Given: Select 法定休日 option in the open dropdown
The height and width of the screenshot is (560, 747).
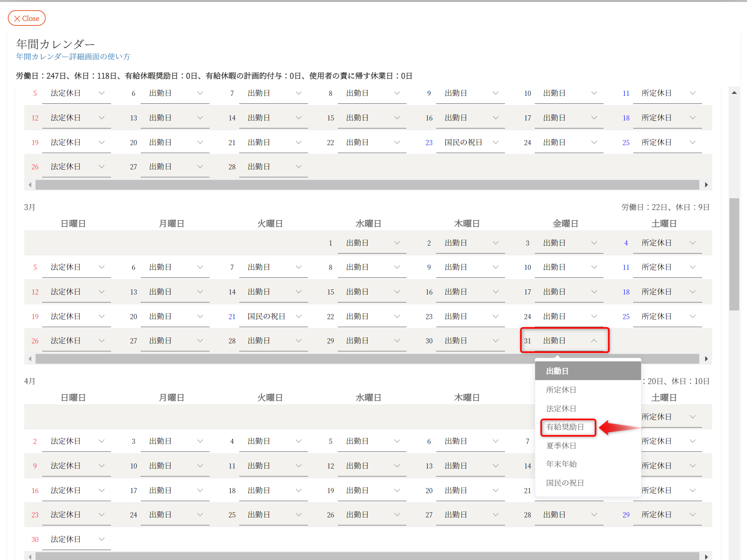Looking at the screenshot, I should [561, 409].
